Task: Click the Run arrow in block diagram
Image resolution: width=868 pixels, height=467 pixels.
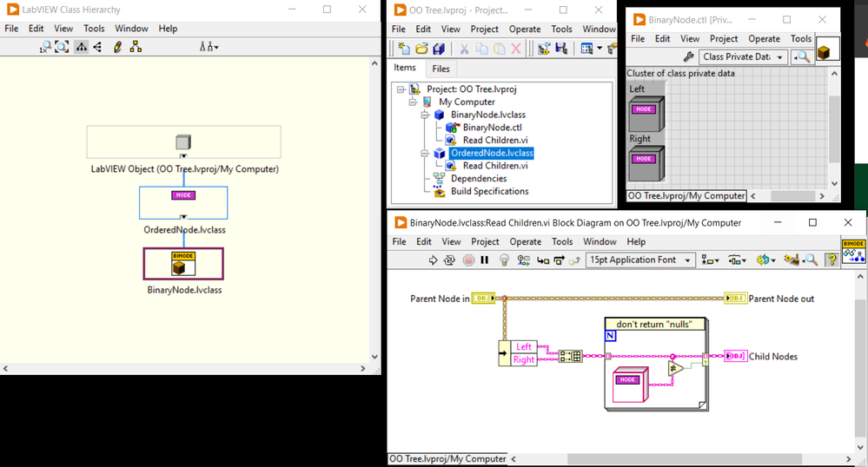Action: click(x=433, y=260)
